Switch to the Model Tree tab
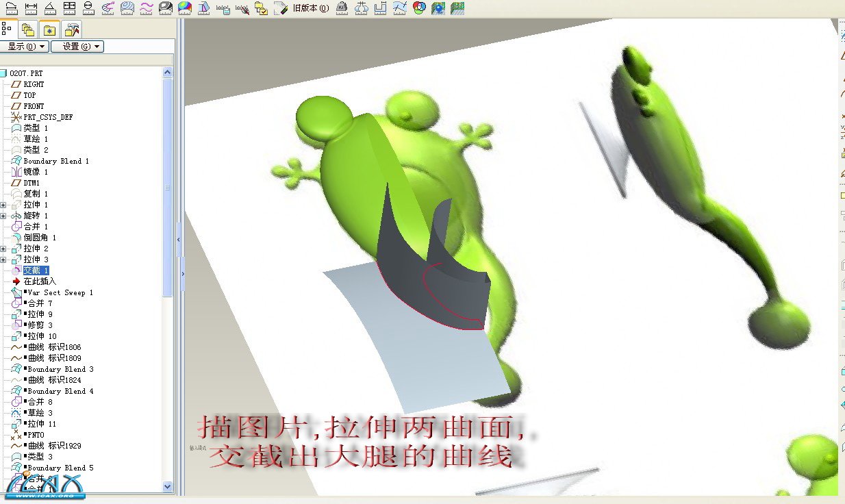 coord(8,29)
